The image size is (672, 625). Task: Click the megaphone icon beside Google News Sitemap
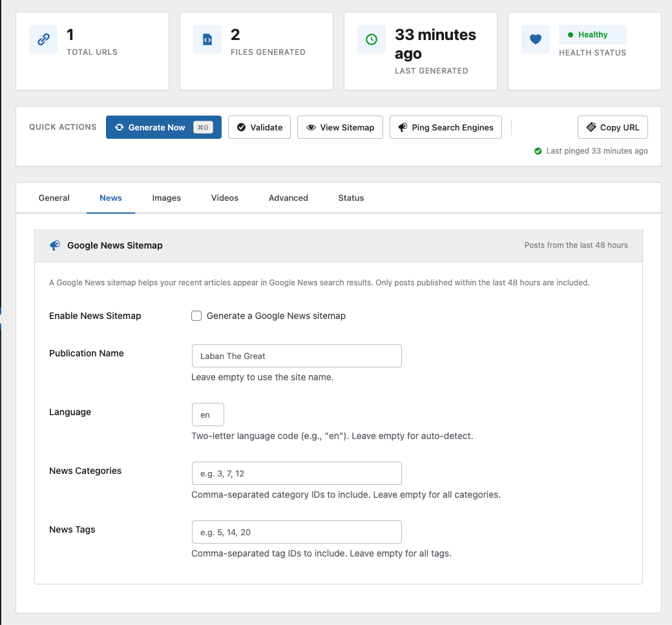coord(55,245)
